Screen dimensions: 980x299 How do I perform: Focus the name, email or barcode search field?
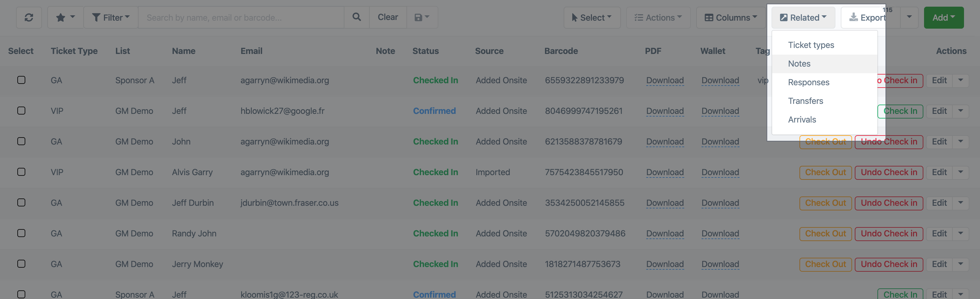[x=241, y=18]
